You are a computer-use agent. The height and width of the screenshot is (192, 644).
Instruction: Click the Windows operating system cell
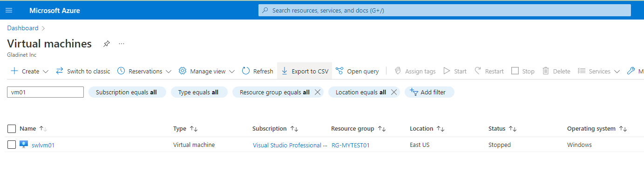(x=579, y=145)
